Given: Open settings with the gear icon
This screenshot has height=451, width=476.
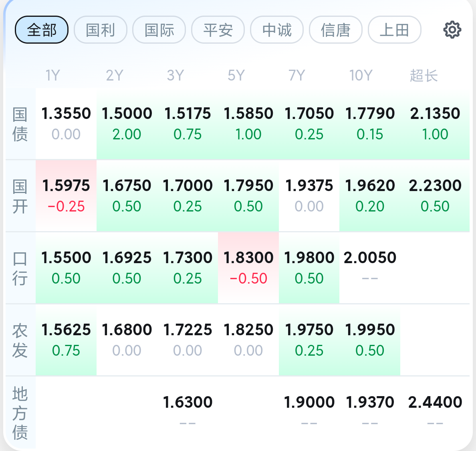Looking at the screenshot, I should coord(452,30).
